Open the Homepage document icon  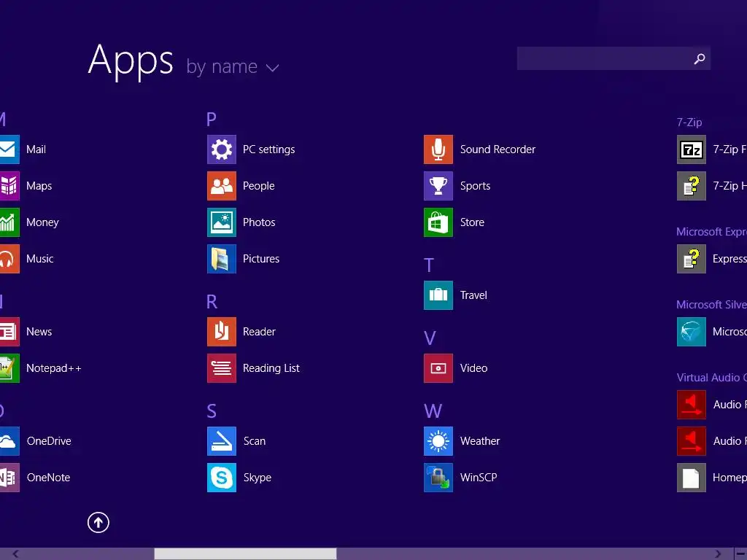[x=692, y=477]
